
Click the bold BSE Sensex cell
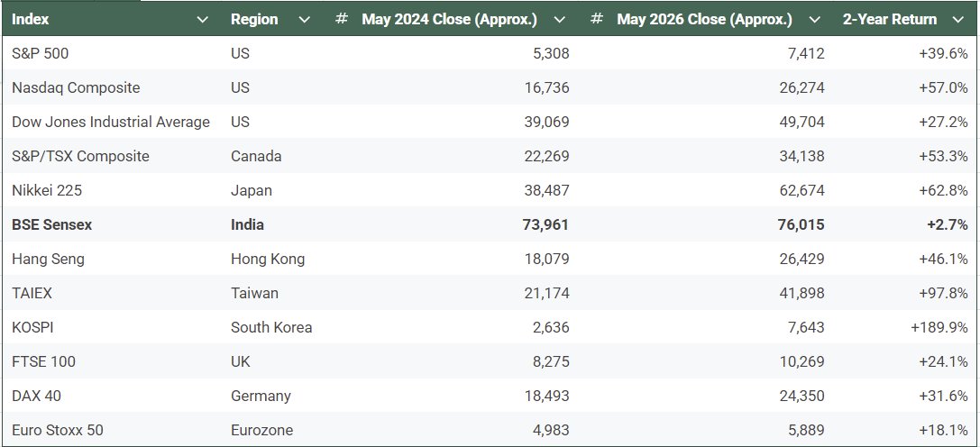point(52,224)
